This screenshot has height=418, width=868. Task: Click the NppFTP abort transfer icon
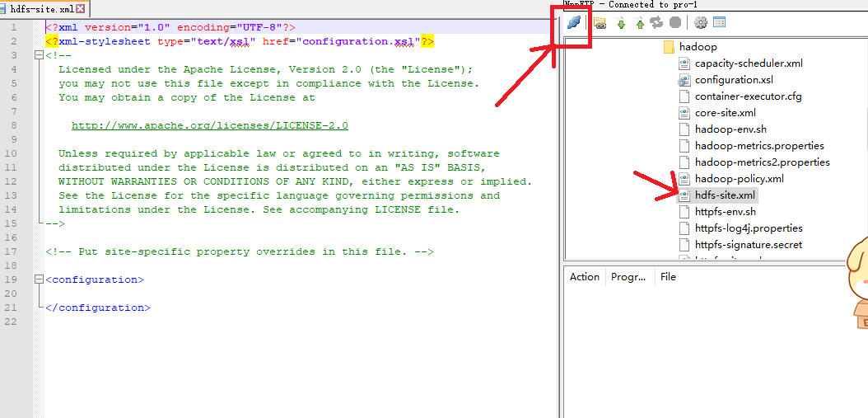tap(674, 23)
